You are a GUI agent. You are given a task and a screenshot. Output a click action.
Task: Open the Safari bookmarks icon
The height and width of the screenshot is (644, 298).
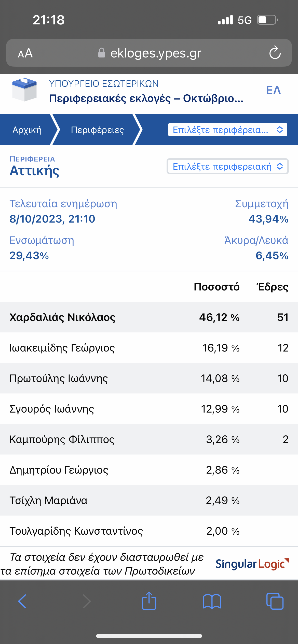pyautogui.click(x=212, y=601)
